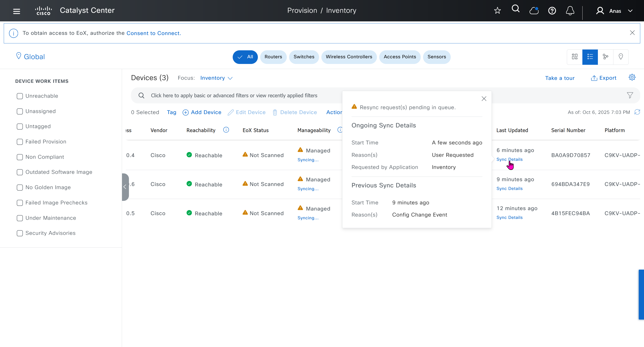
Task: Open the help question mark icon
Action: click(552, 11)
